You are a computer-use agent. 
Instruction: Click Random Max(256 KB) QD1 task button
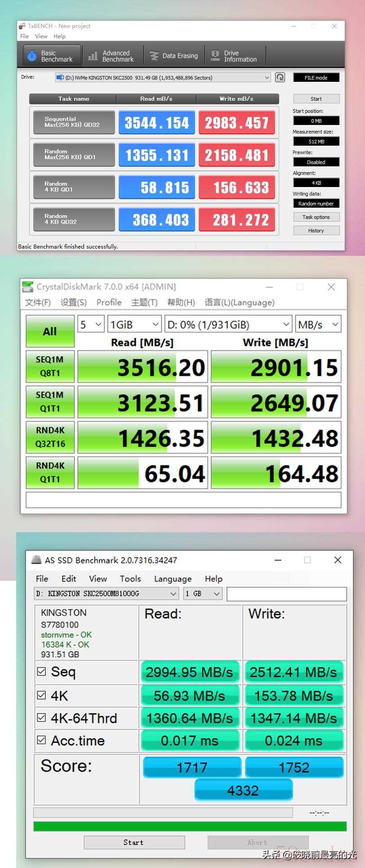74,155
